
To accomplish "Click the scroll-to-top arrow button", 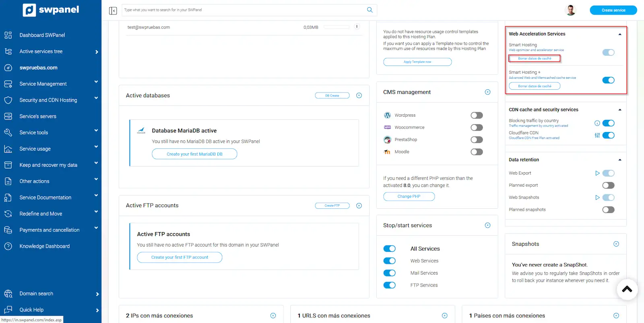I will tap(627, 289).
